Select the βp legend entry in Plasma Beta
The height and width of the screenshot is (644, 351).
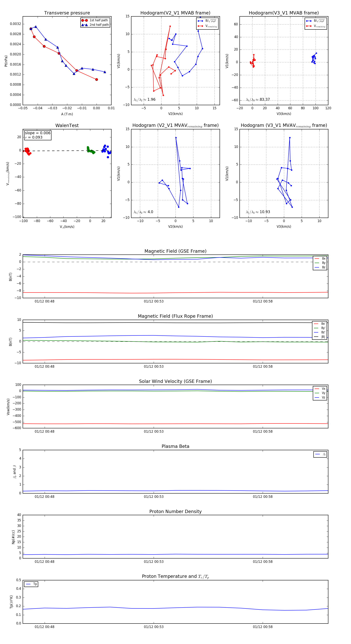(x=321, y=454)
